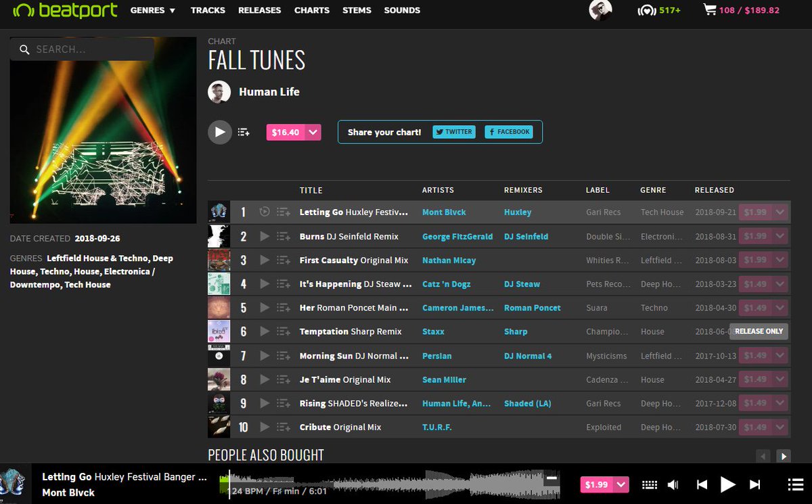This screenshot has width=812, height=504.
Task: Share chart on Twitter
Action: (454, 132)
